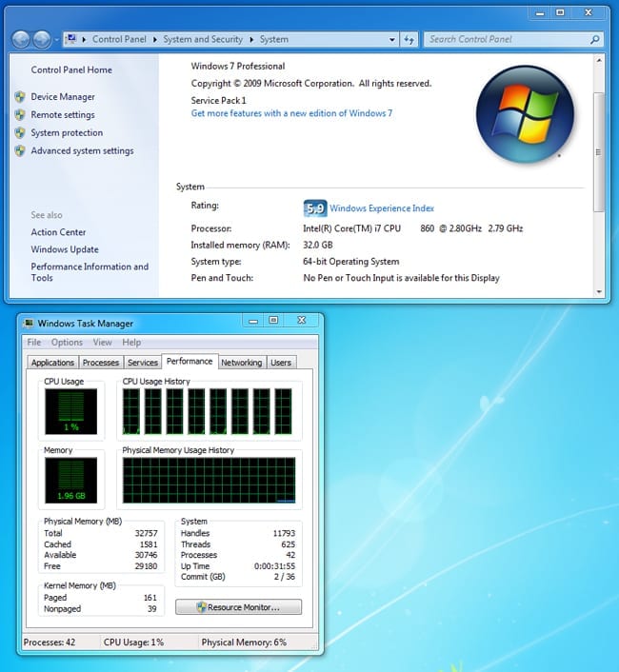
Task: Click the System window vertical scrollbar down arrow
Action: click(598, 291)
